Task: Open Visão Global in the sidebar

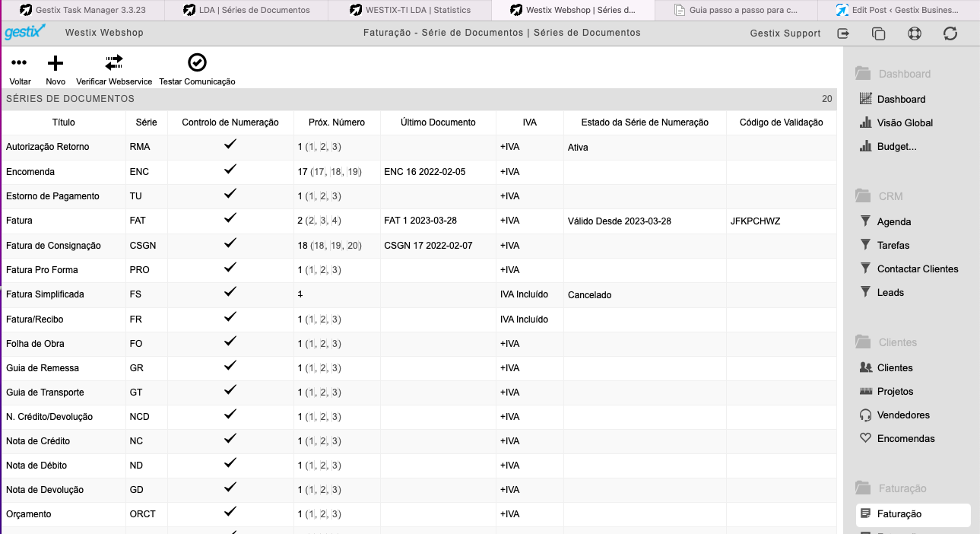Action: point(905,122)
